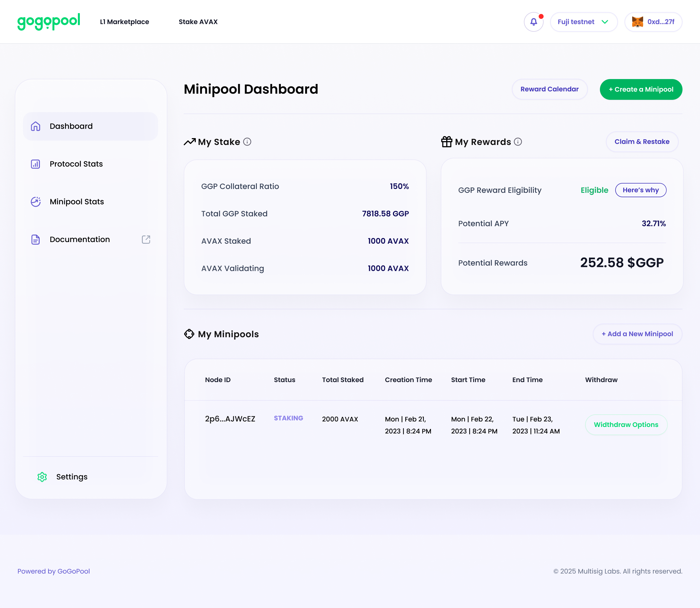Open the Settings gear
Screen dimensions: 700x608
(42, 477)
